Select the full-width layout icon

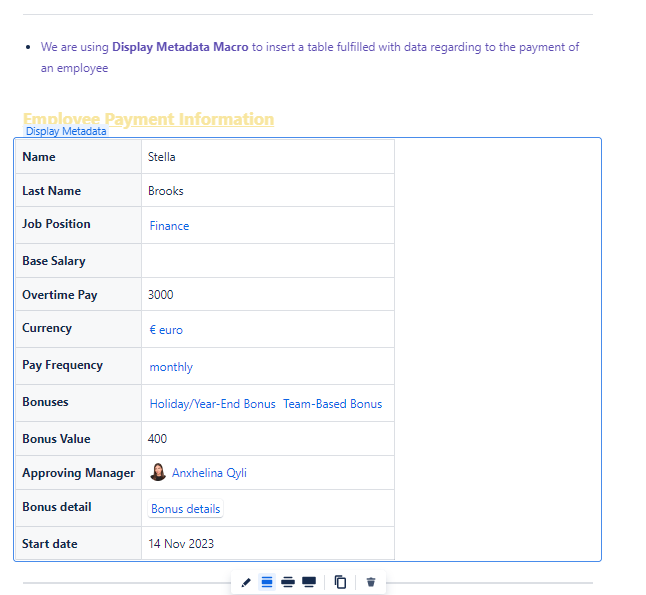tap(309, 582)
